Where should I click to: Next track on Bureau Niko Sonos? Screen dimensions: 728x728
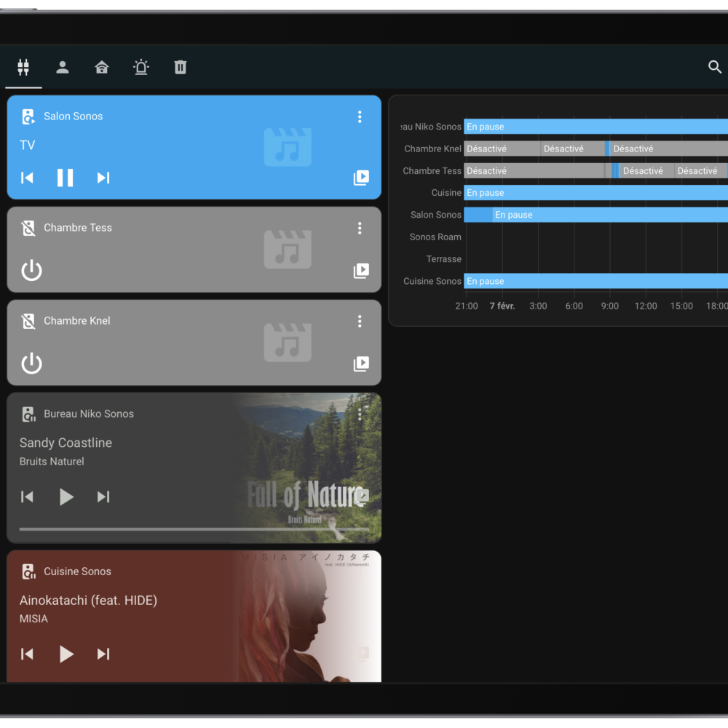point(103,496)
